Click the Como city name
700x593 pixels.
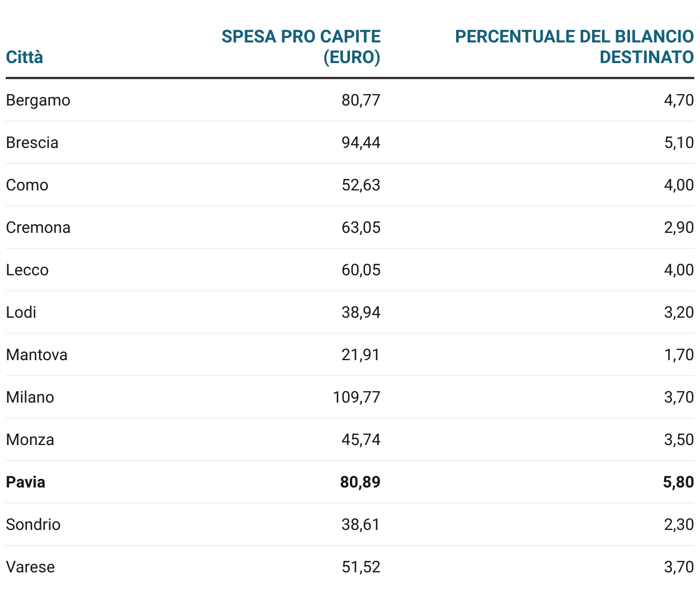pos(27,185)
